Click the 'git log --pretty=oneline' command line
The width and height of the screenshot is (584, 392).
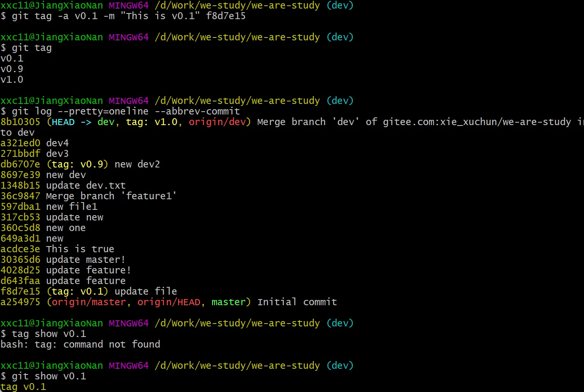coord(126,111)
